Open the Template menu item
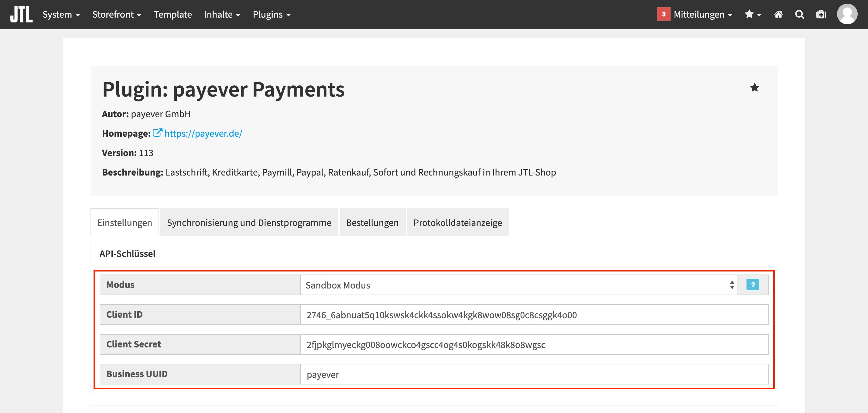This screenshot has height=413, width=868. coord(173,15)
